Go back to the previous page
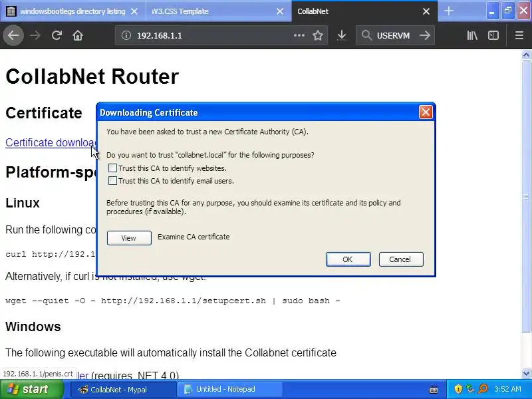Screen dimensions: 532x399 point(13,35)
